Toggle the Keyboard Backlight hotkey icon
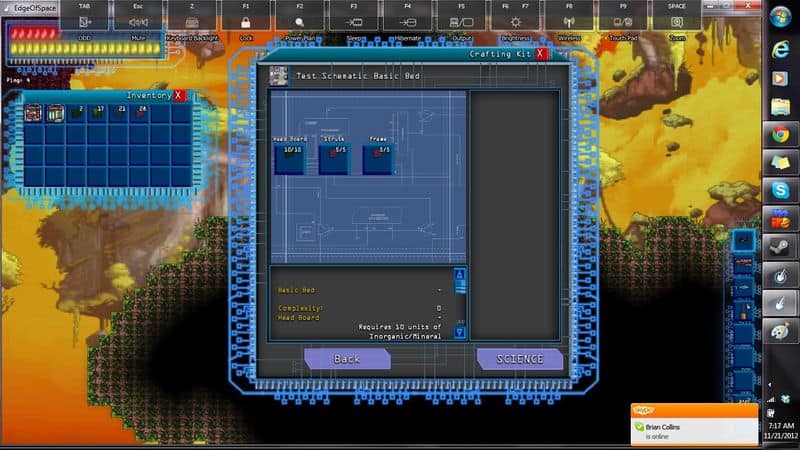 pos(192,22)
